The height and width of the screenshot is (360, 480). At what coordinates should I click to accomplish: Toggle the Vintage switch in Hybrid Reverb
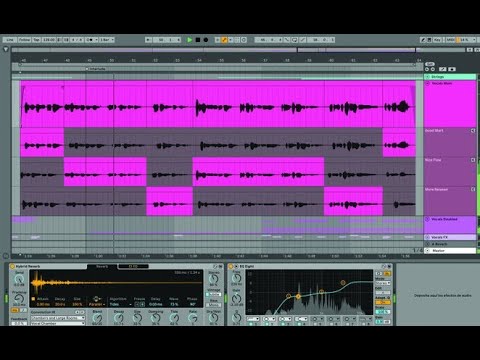pyautogui.click(x=213, y=294)
